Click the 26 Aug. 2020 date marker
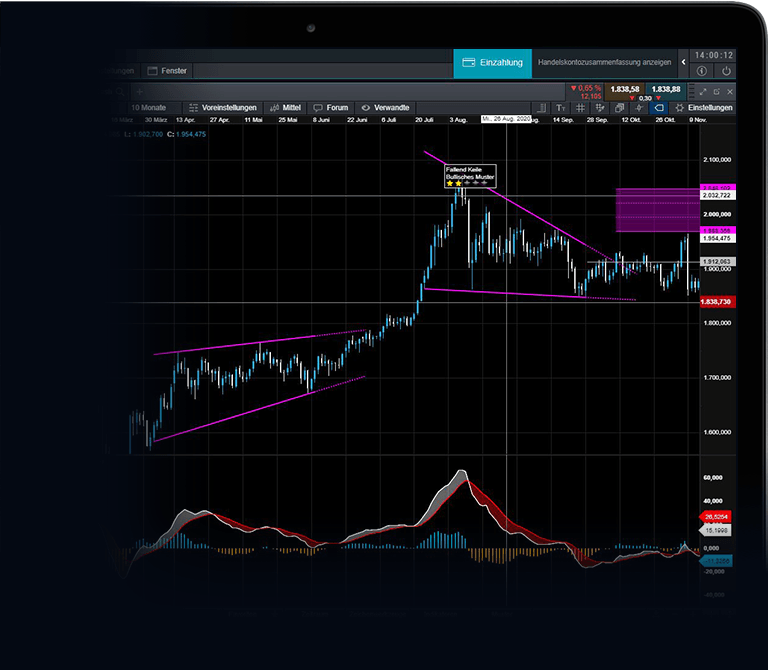Image resolution: width=768 pixels, height=670 pixels. coord(506,119)
